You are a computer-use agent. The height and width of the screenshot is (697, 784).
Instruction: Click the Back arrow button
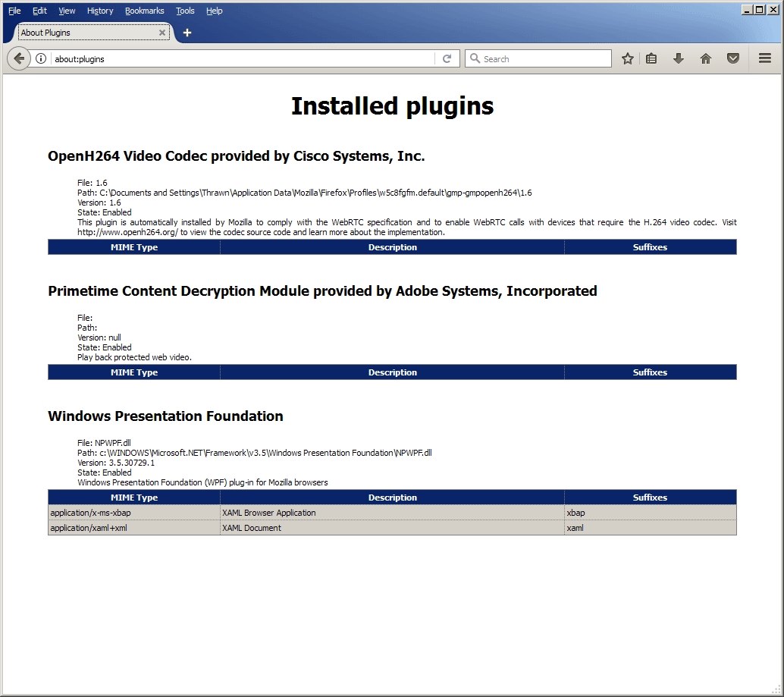[19, 58]
